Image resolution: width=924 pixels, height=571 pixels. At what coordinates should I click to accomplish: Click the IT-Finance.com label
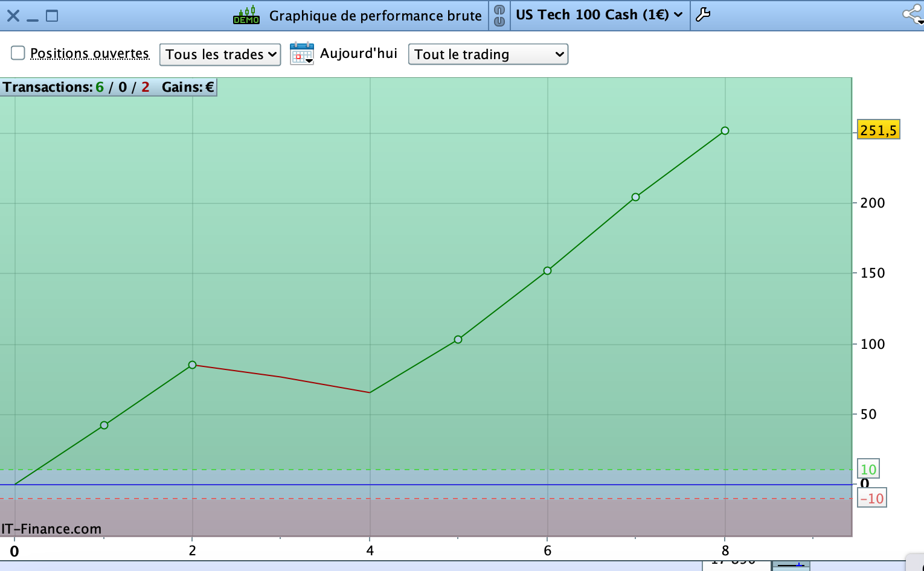(51, 529)
